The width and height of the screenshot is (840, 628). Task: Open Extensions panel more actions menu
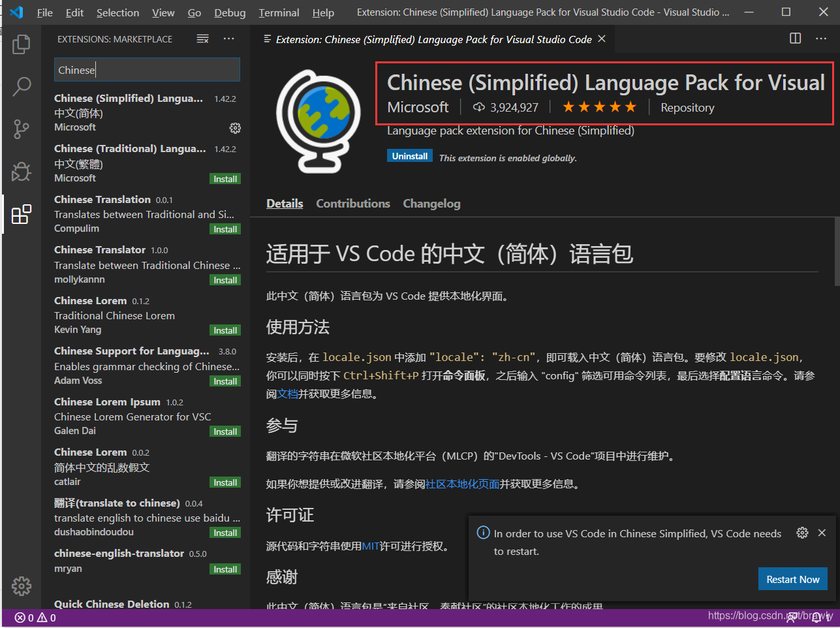pyautogui.click(x=228, y=39)
